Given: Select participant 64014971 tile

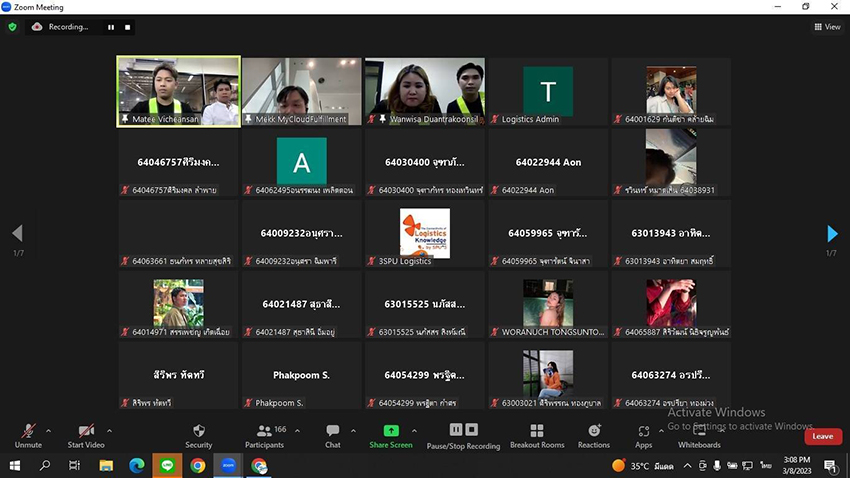Looking at the screenshot, I should point(178,305).
